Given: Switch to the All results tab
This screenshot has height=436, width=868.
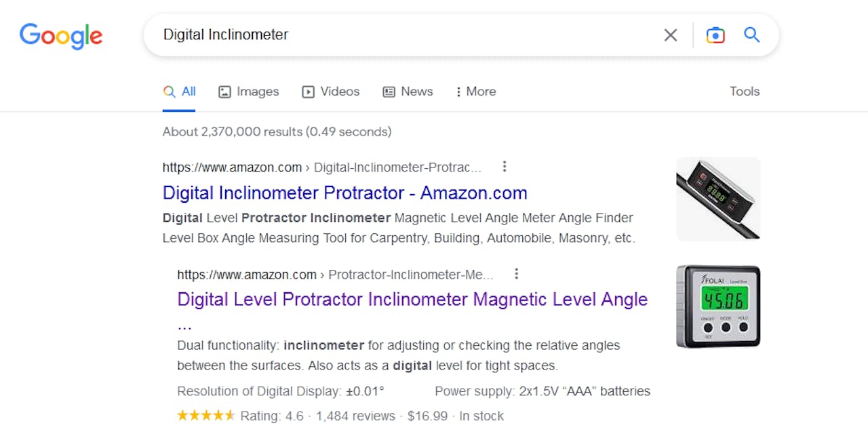Looking at the screenshot, I should tap(179, 91).
